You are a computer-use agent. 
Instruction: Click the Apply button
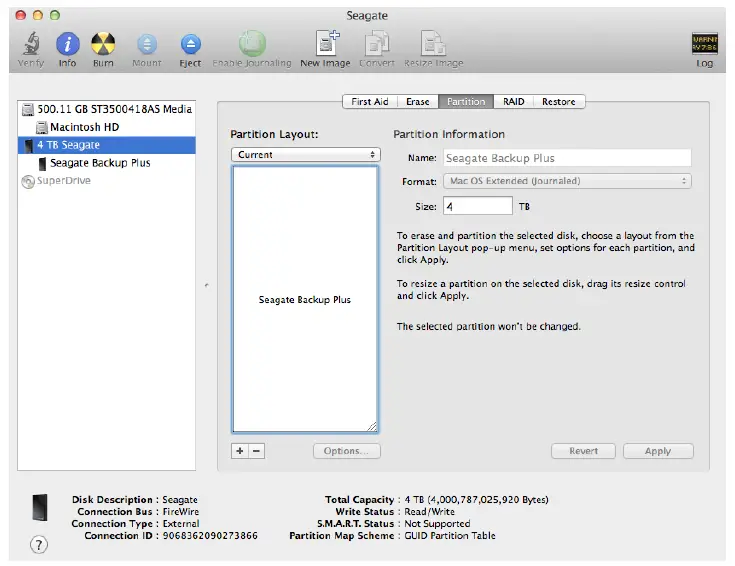click(x=658, y=451)
